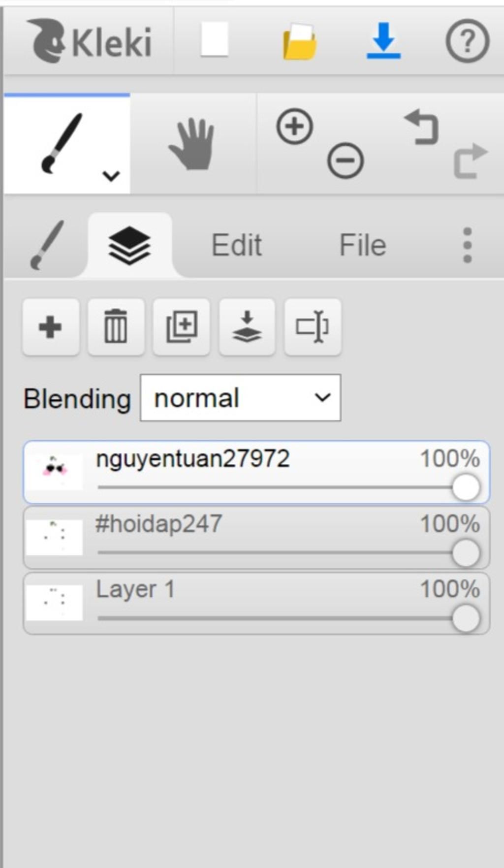Image resolution: width=504 pixels, height=868 pixels.
Task: Expand brush tool chevron dropdown
Action: click(x=111, y=176)
